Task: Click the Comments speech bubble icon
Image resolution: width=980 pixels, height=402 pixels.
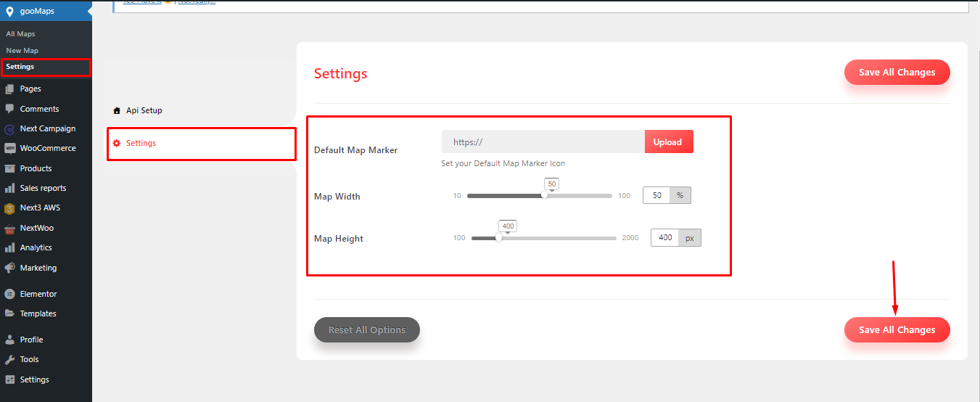Action: [9, 109]
